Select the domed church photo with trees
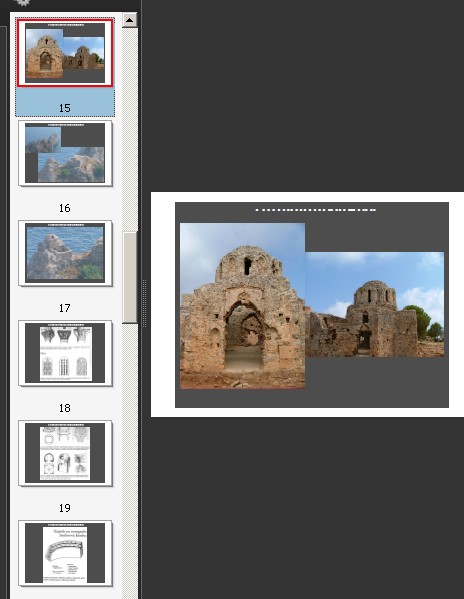The image size is (464, 599). pos(375,304)
